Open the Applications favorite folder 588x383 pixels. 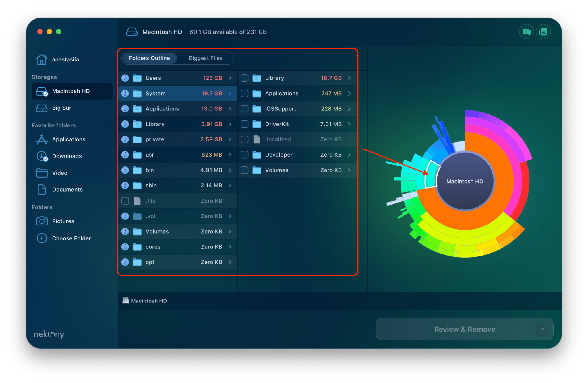(x=69, y=139)
